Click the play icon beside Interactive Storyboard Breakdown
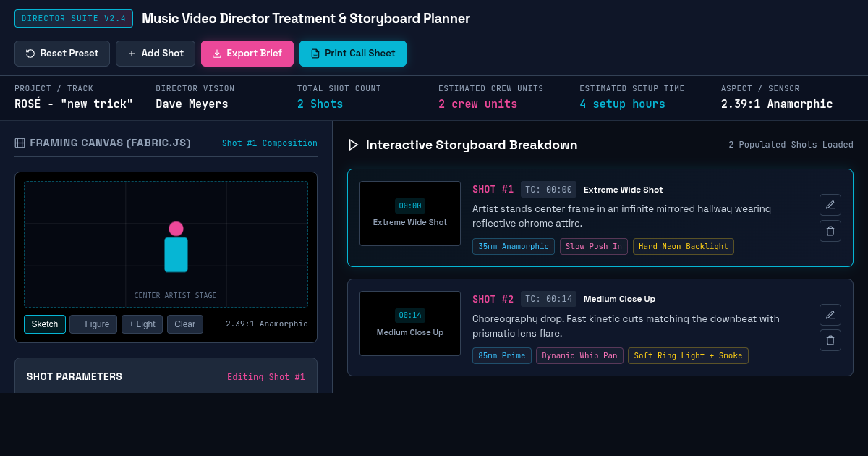This screenshot has width=868, height=456. [x=354, y=145]
